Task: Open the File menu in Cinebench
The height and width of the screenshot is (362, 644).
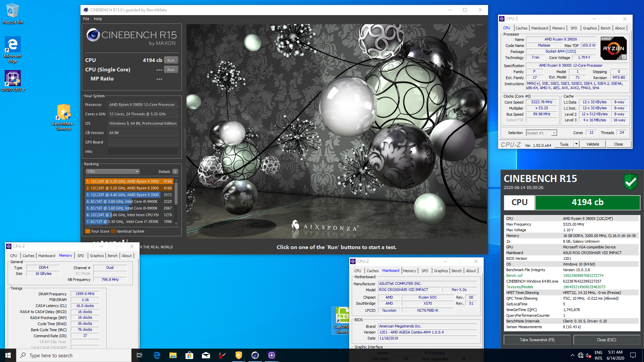Action: [x=86, y=19]
